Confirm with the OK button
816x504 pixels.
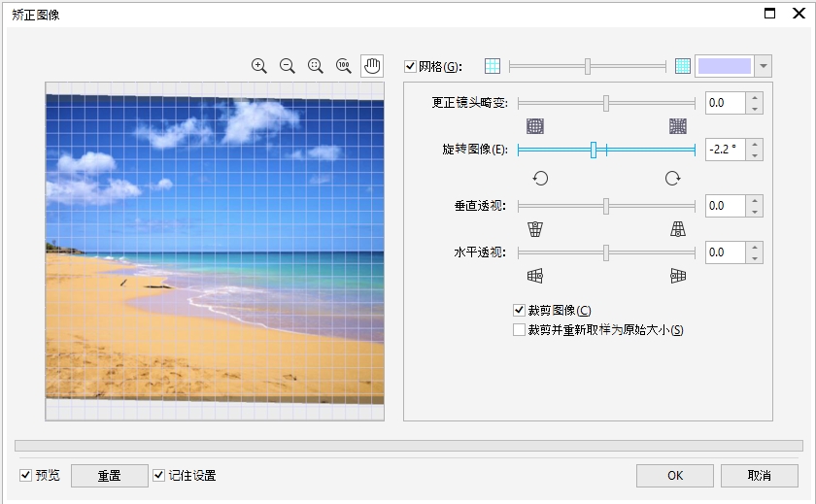point(675,476)
